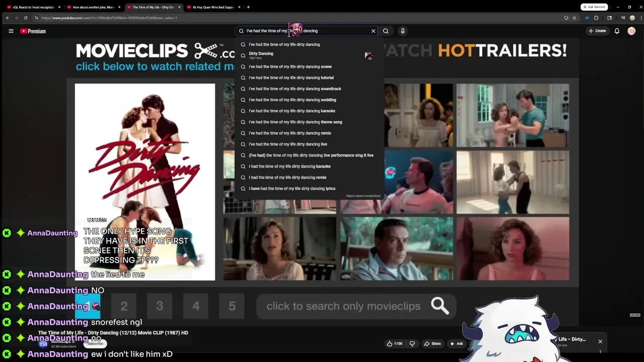
Task: Bookmark this page with the star icon
Action: pos(574,18)
